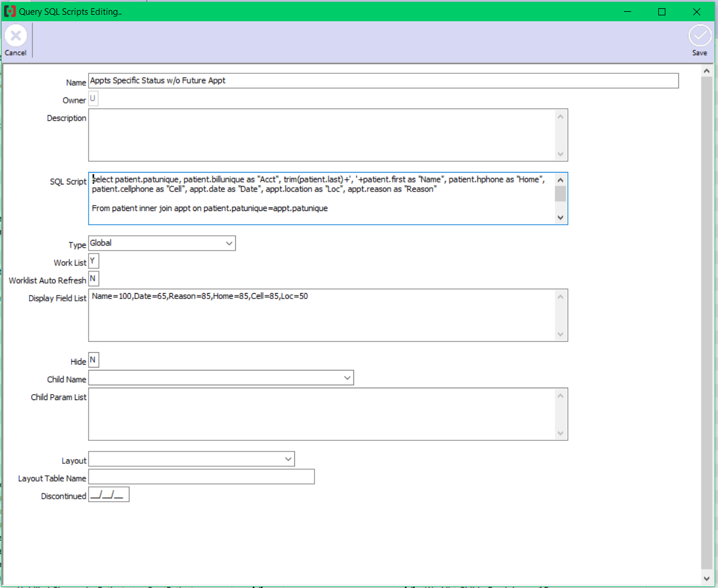This screenshot has height=588, width=718.
Task: Click main form scrollbar down arrow
Action: [706, 577]
